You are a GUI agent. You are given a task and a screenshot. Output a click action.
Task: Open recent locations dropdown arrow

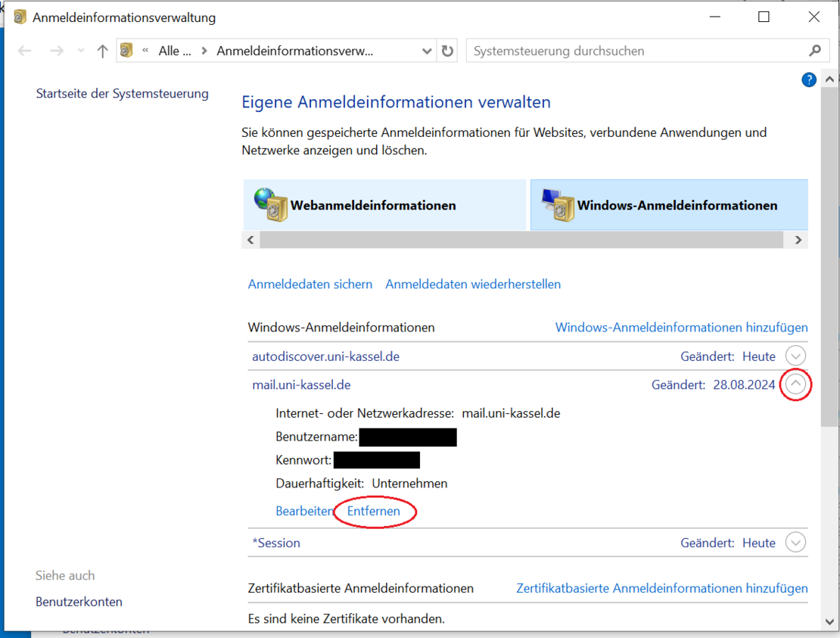(81, 51)
